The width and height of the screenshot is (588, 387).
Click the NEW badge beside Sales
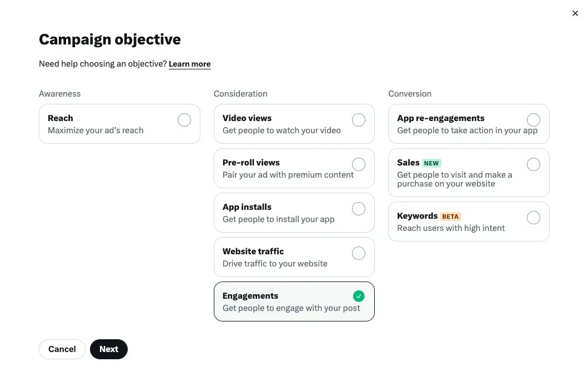431,163
